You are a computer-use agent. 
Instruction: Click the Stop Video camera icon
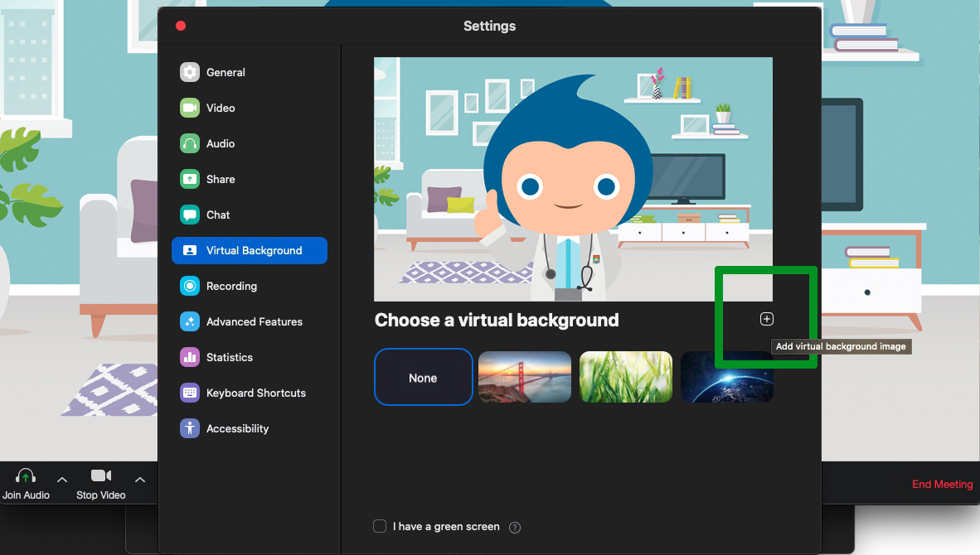coord(101,475)
